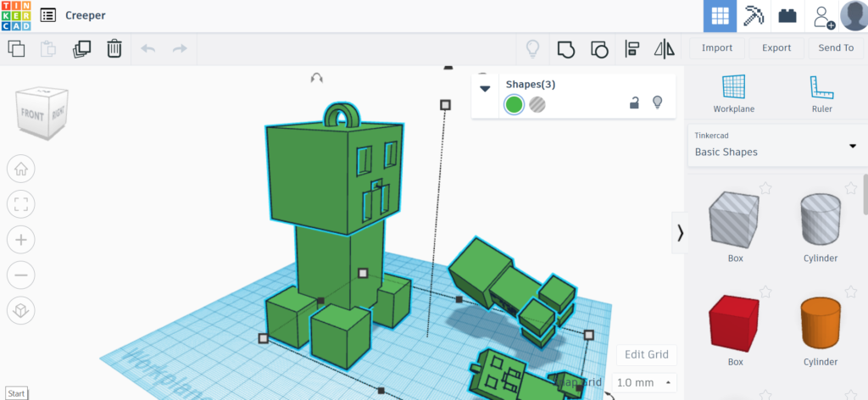Click the Creeper design title
This screenshot has width=868, height=400.
pos(86,15)
